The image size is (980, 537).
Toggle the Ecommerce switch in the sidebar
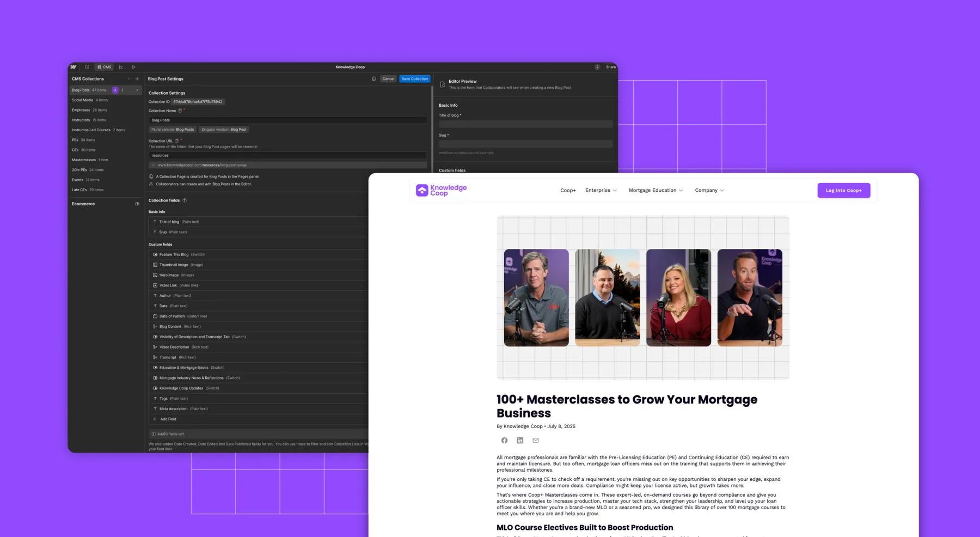[137, 204]
